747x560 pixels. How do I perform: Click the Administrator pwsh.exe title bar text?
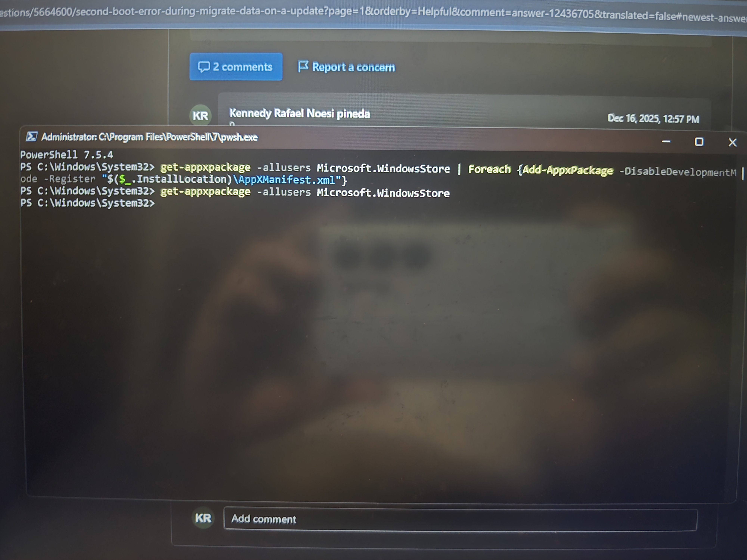[x=149, y=137]
